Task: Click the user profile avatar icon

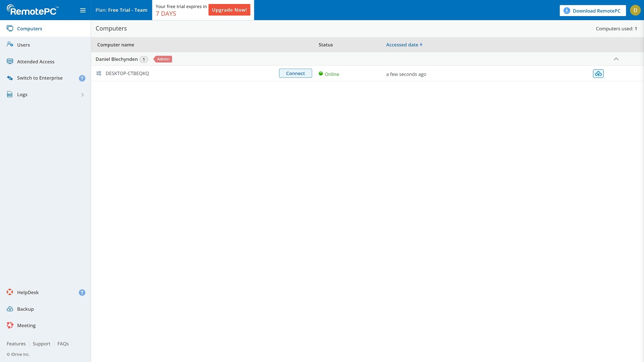Action: [636, 10]
